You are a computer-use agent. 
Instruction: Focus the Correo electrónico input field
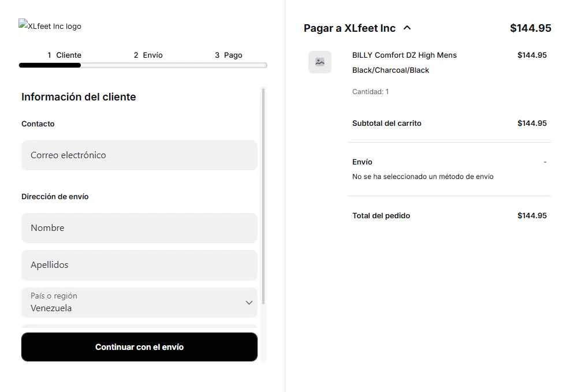[140, 155]
